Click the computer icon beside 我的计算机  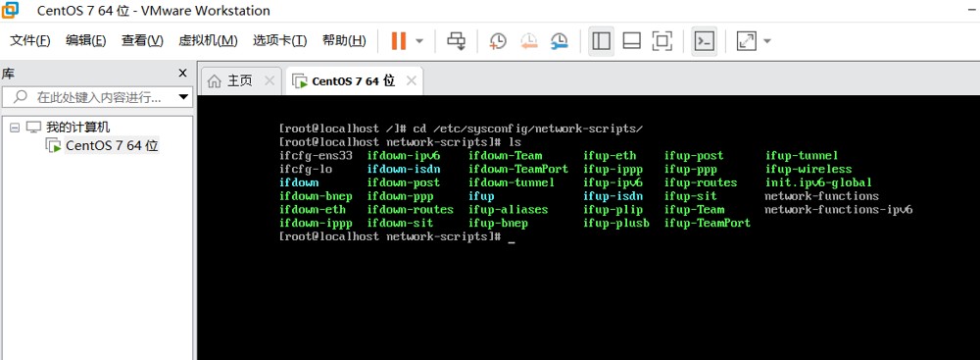(x=33, y=128)
